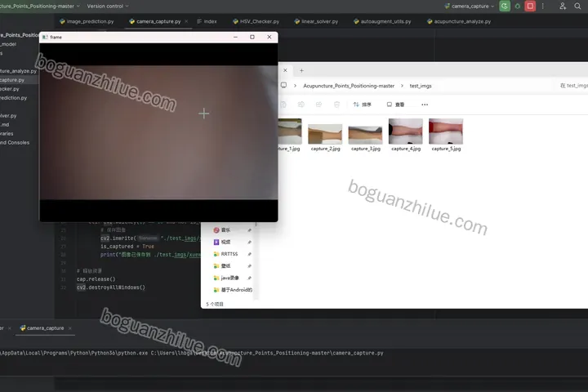Close the current File Explorer tab
The height and width of the screenshot is (392, 588).
[x=285, y=70]
